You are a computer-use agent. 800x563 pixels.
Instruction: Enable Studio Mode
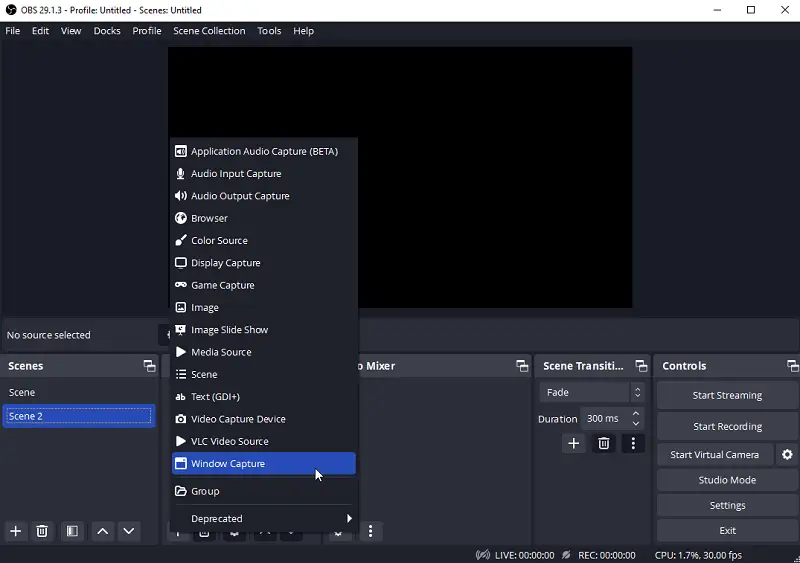[x=727, y=480]
